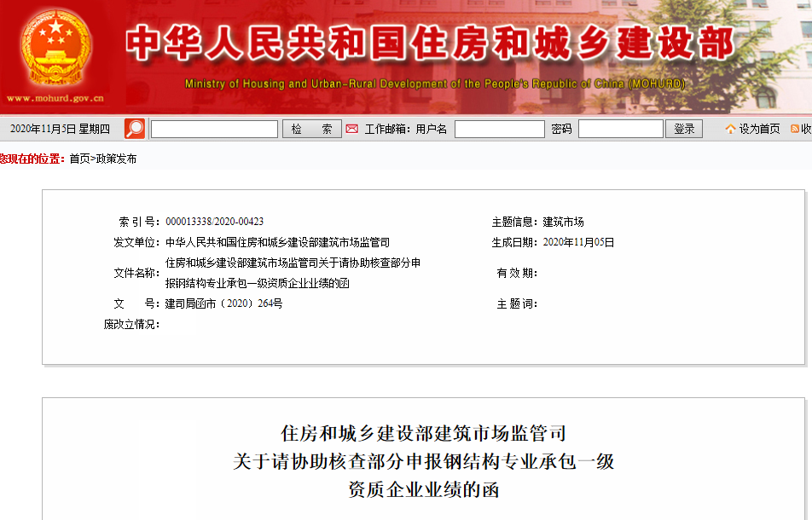Click the national emblem logo
The height and width of the screenshot is (520, 812).
(x=55, y=48)
